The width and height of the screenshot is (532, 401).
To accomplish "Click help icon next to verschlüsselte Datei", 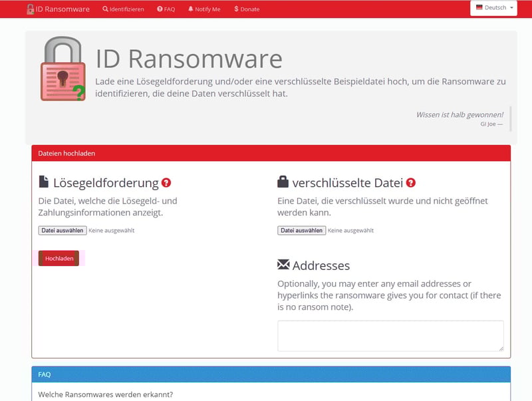I will [411, 183].
